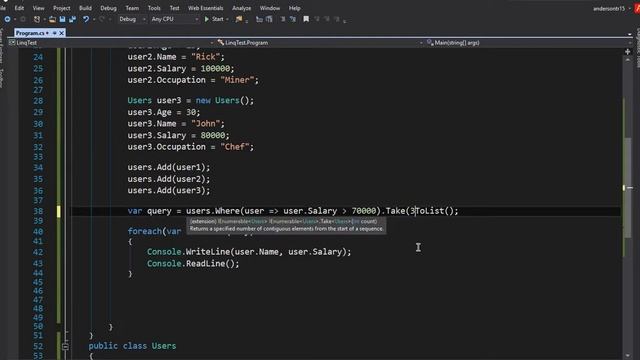This screenshot has width=640, height=360.
Task: Click the Find in Files toolbar icon
Action: [x=239, y=19]
